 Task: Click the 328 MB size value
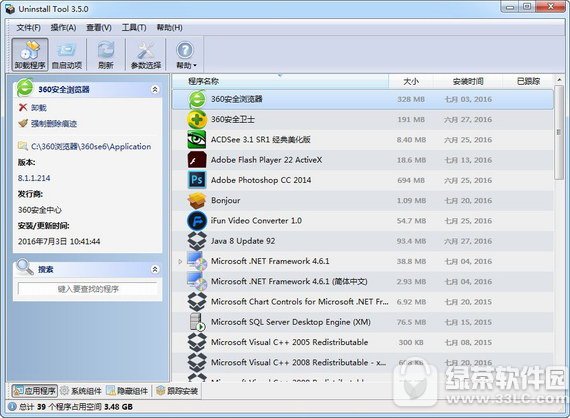click(x=411, y=99)
